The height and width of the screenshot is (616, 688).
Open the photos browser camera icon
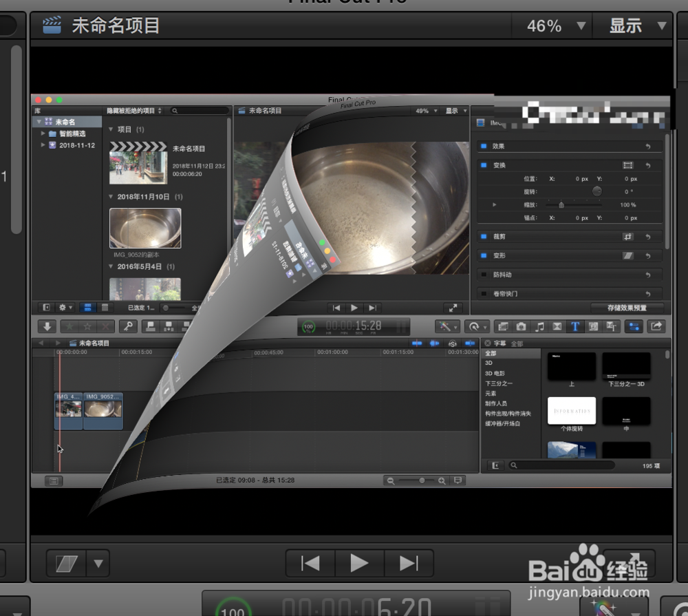pos(522,327)
